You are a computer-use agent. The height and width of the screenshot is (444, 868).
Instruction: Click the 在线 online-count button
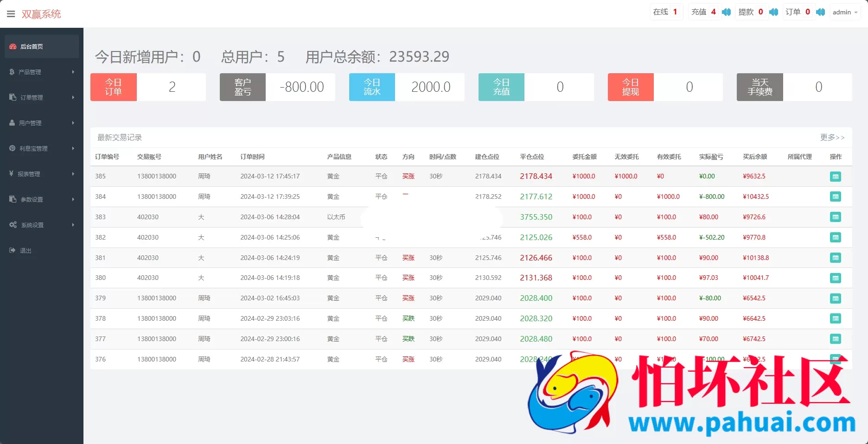pos(666,12)
